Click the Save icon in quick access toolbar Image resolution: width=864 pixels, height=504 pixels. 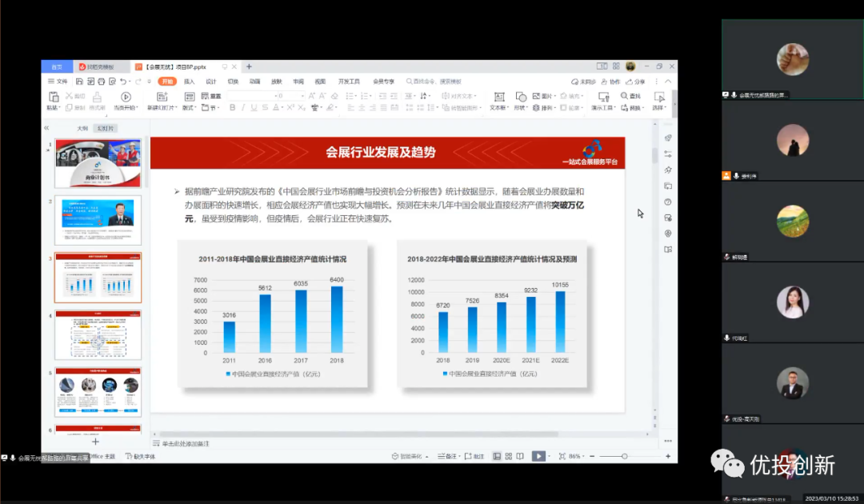(79, 82)
